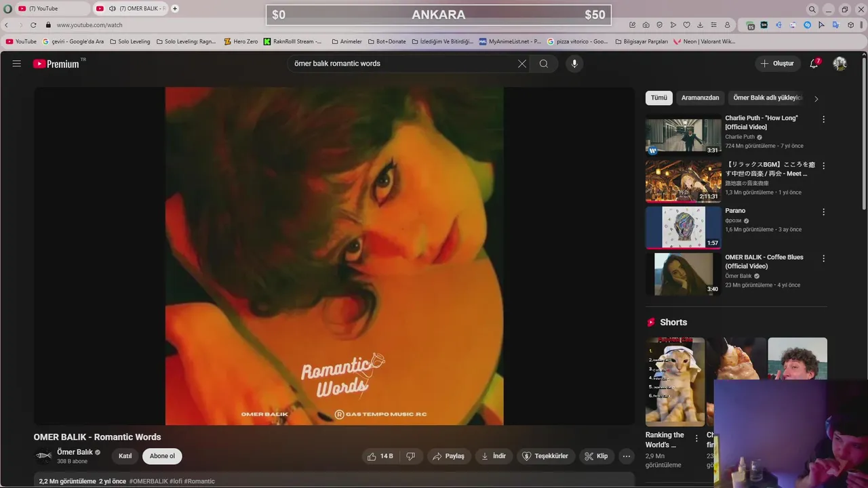Image resolution: width=868 pixels, height=488 pixels.
Task: Click the Paylaş share button
Action: [449, 456]
